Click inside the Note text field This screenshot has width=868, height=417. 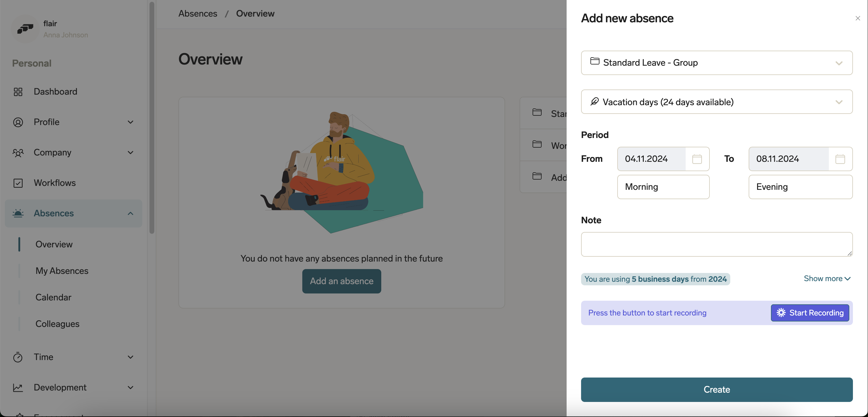[716, 244]
